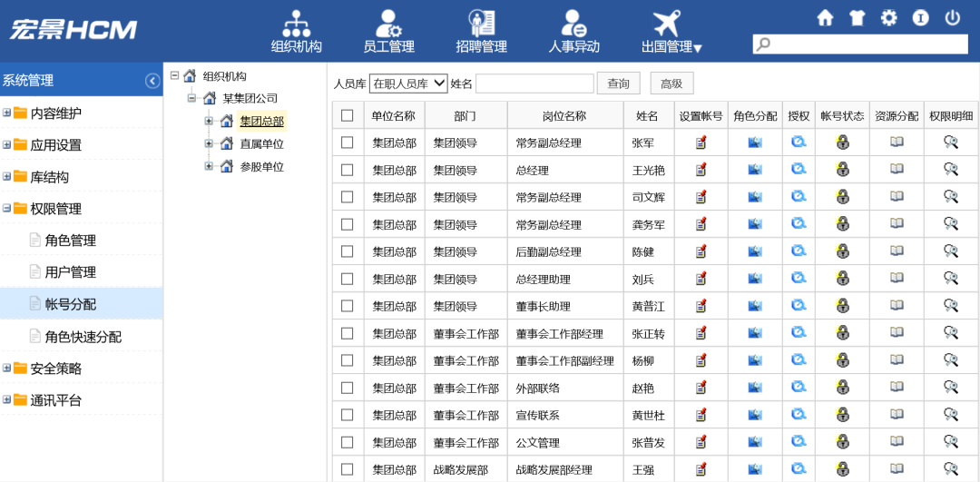Select 集团总部 in organization tree
The height and width of the screenshot is (482, 980).
[x=262, y=122]
